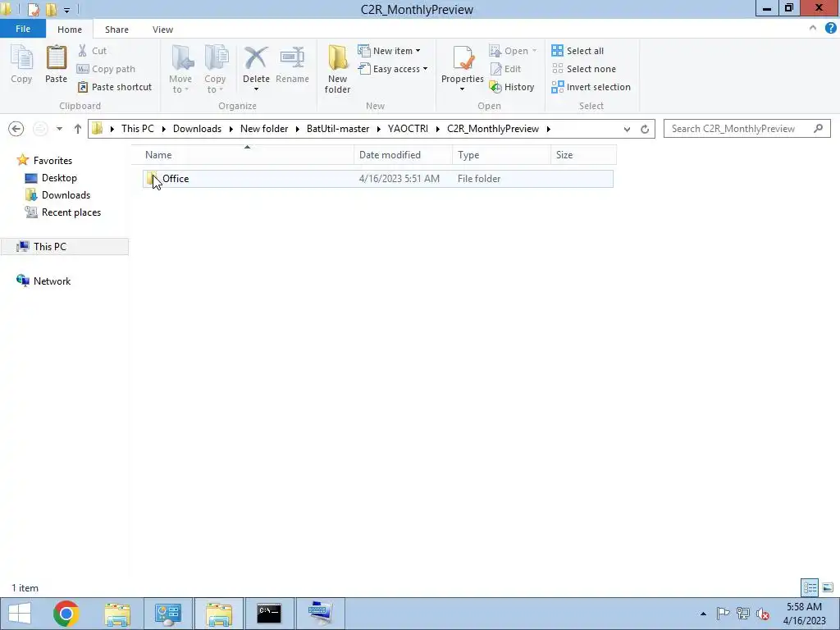Click Select none in ribbon
The image size is (840, 630).
[584, 69]
